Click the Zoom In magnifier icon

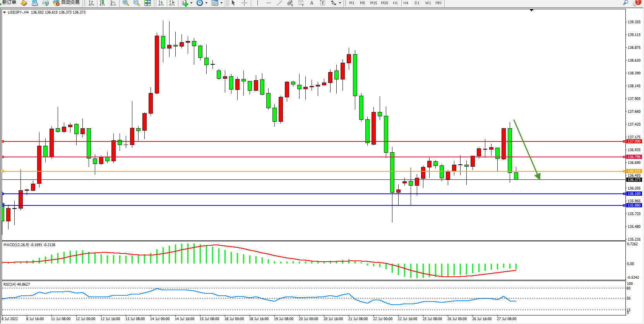coord(126,3)
